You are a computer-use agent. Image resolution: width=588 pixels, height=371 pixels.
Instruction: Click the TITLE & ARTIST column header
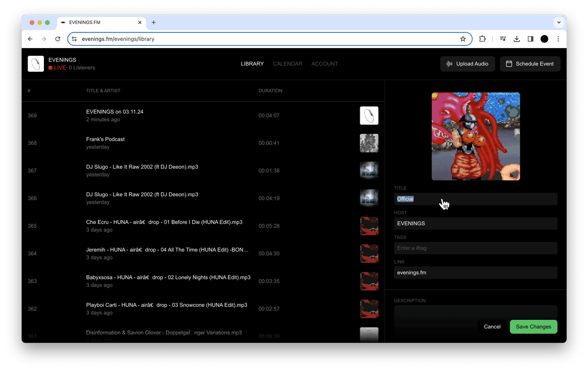point(103,91)
